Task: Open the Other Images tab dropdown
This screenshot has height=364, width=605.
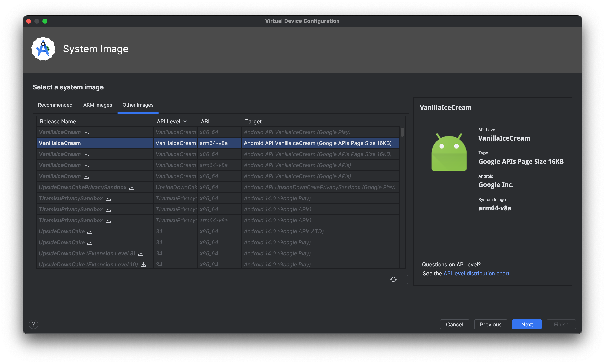Action: (137, 105)
